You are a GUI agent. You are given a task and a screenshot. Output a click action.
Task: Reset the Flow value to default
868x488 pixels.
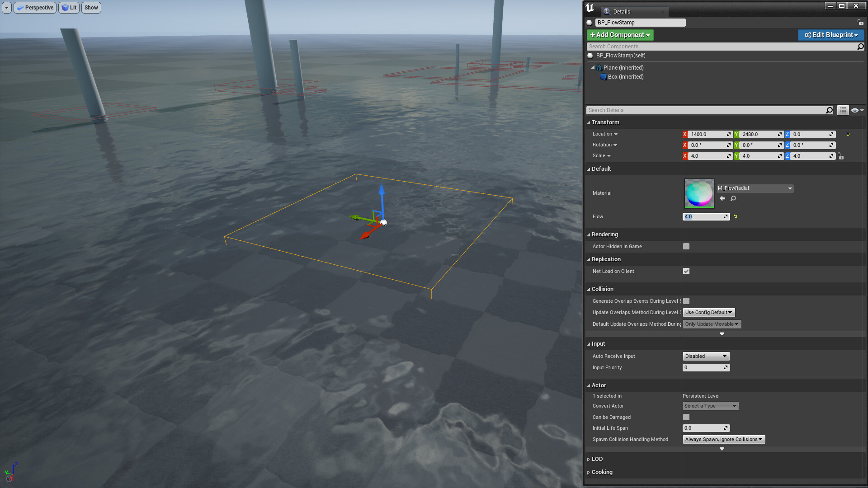point(735,216)
